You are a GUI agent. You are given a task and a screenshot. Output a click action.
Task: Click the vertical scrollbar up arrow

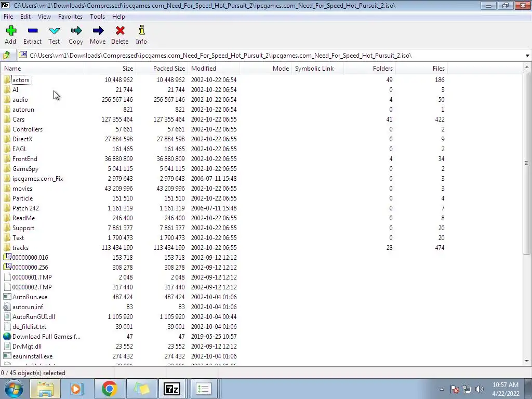tap(527, 67)
